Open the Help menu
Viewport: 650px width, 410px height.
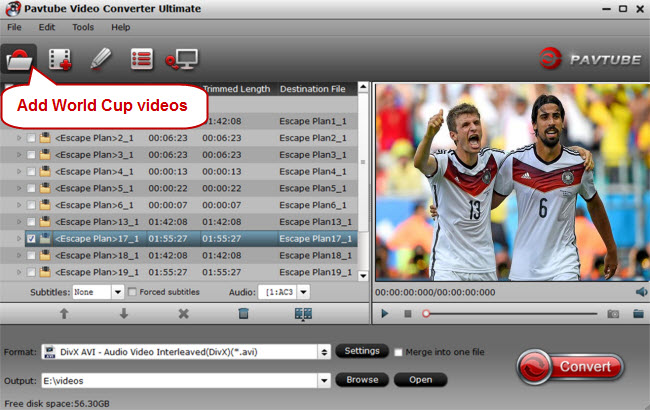[121, 27]
